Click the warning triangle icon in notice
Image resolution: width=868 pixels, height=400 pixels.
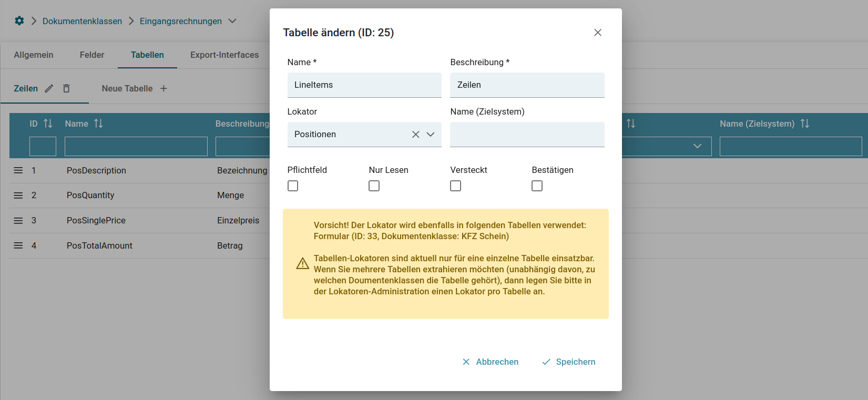pyautogui.click(x=303, y=263)
